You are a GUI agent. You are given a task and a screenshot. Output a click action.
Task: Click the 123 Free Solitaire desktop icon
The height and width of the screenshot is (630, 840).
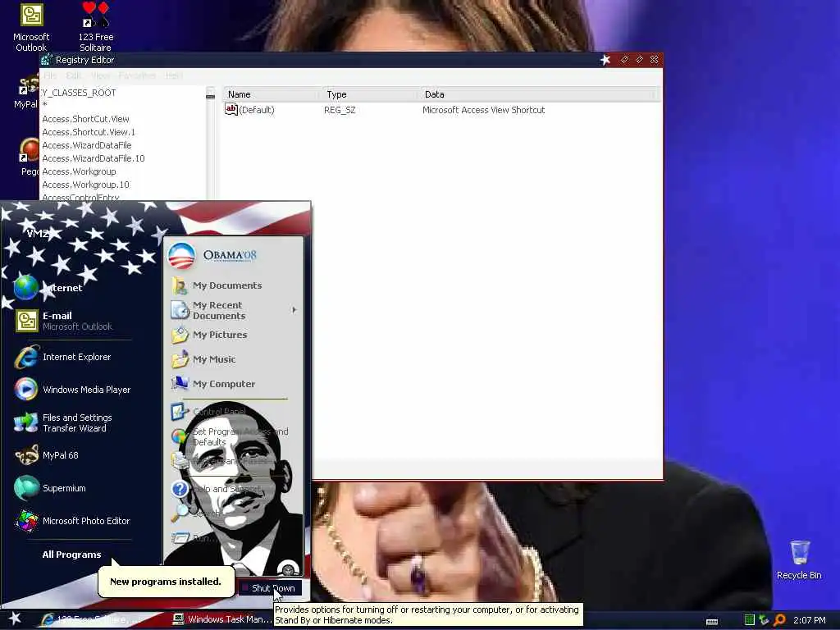click(x=96, y=27)
